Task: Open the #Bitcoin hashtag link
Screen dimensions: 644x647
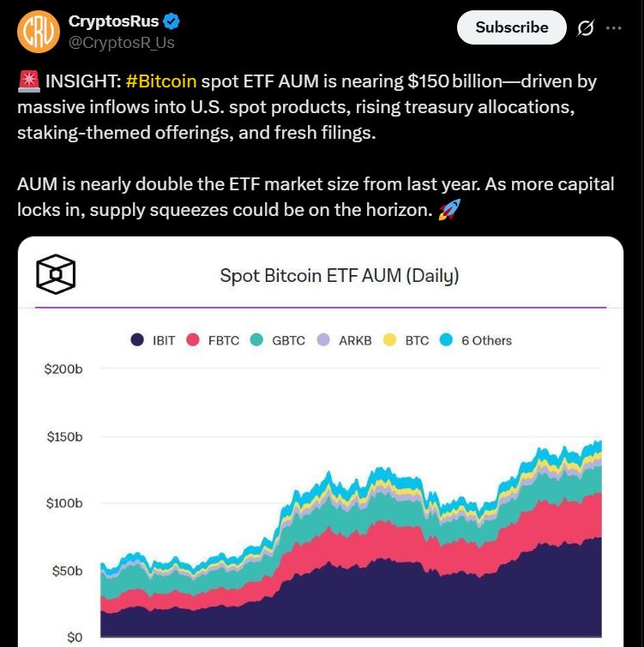Action: (161, 81)
